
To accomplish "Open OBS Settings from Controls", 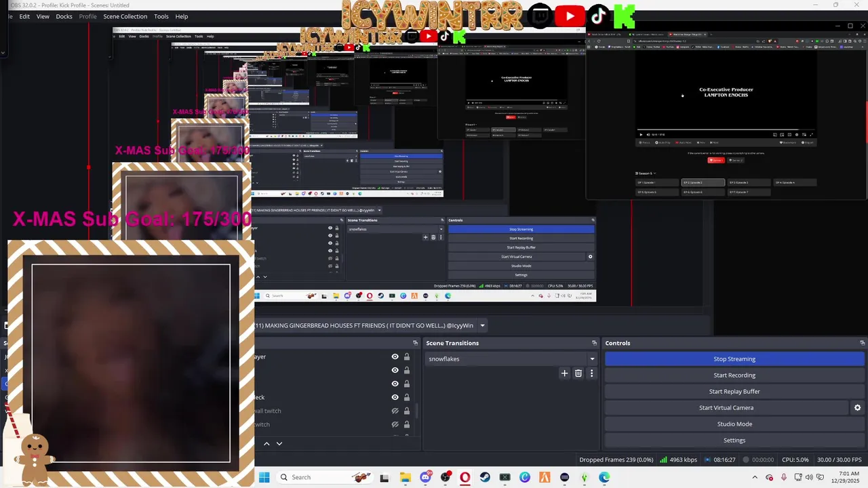I will 734,441.
